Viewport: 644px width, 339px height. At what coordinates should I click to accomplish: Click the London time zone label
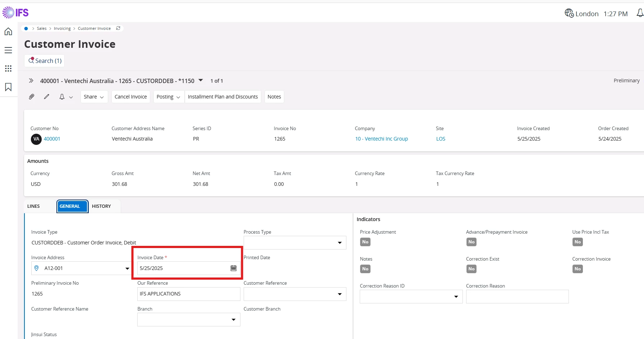[587, 14]
